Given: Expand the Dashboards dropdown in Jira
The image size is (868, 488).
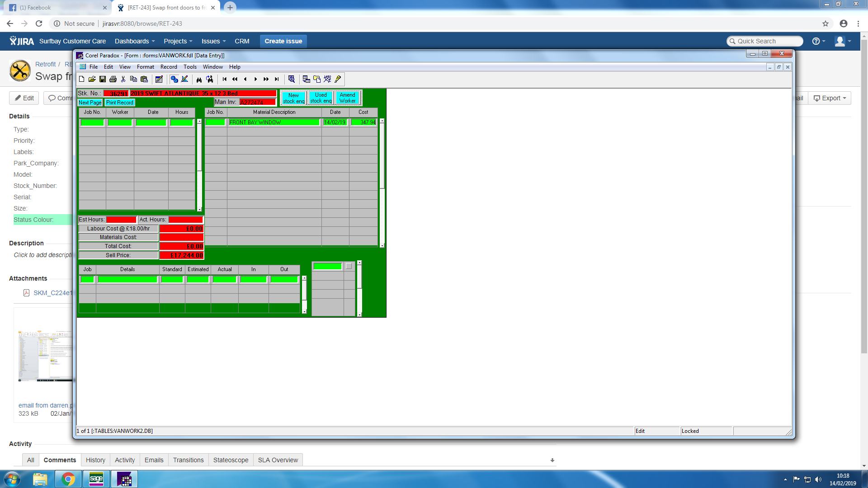Looking at the screenshot, I should 135,41.
